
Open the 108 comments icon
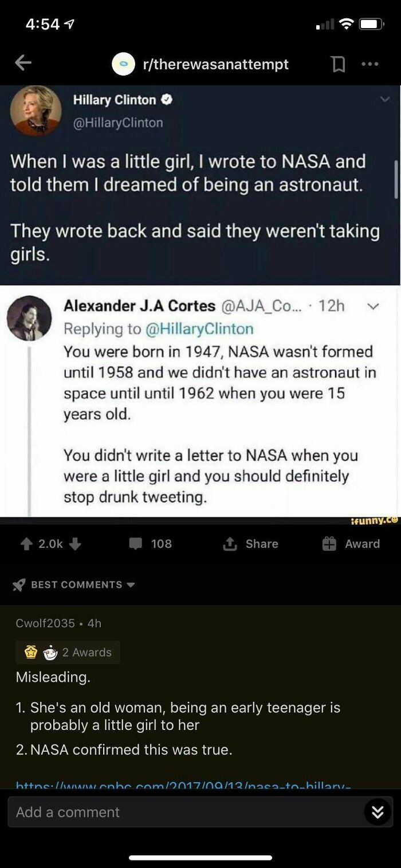pos(136,543)
